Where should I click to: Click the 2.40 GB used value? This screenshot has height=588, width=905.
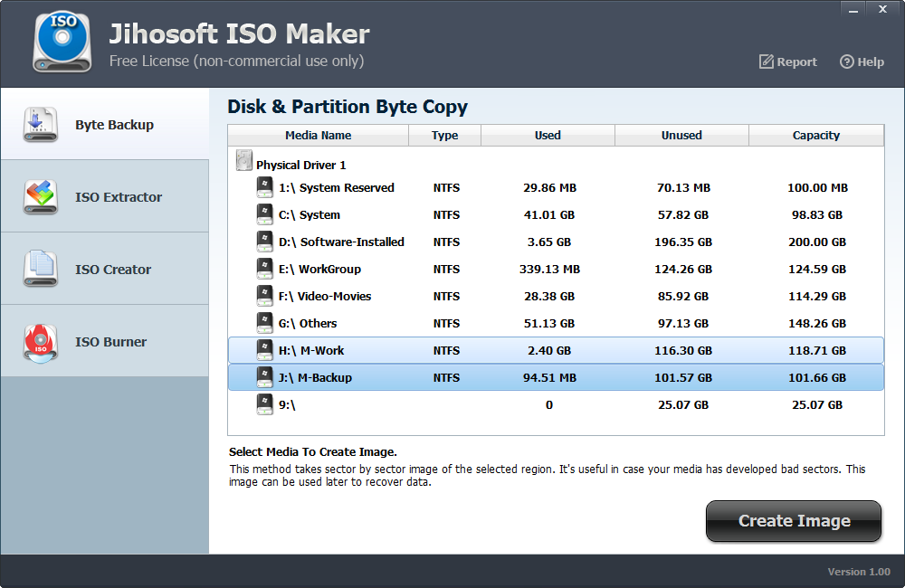click(549, 350)
